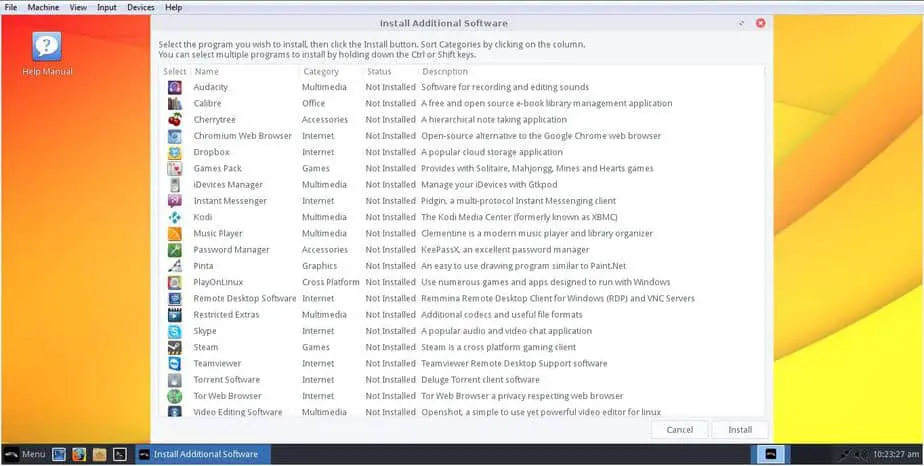Screen dimensions: 924x466
Task: Select the Dropbox icon
Action: tap(174, 153)
